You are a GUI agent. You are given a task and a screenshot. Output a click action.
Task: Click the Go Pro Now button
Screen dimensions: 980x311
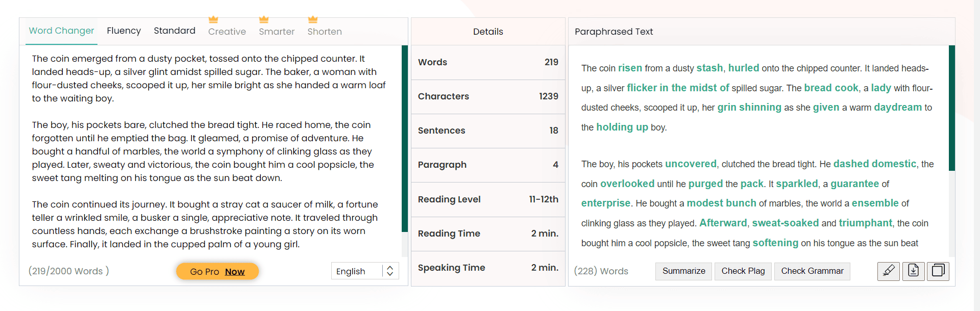click(x=217, y=272)
